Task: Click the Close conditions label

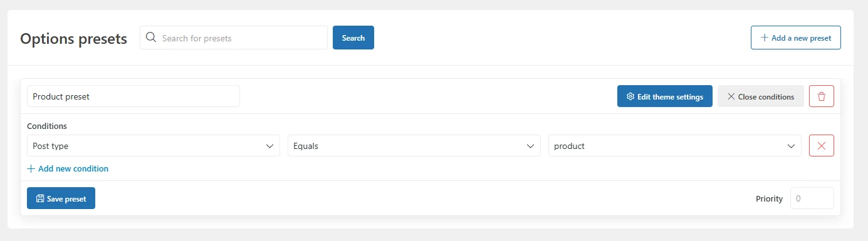Action: pos(766,97)
